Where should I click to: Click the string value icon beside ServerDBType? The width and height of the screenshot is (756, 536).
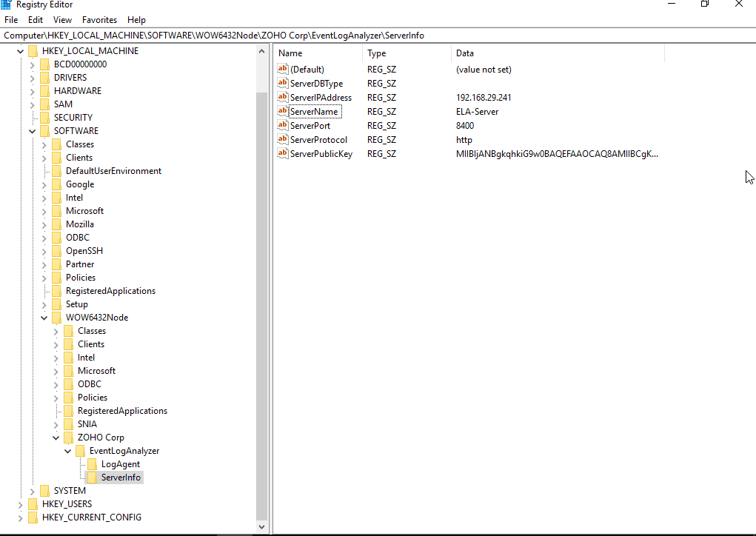tap(282, 83)
